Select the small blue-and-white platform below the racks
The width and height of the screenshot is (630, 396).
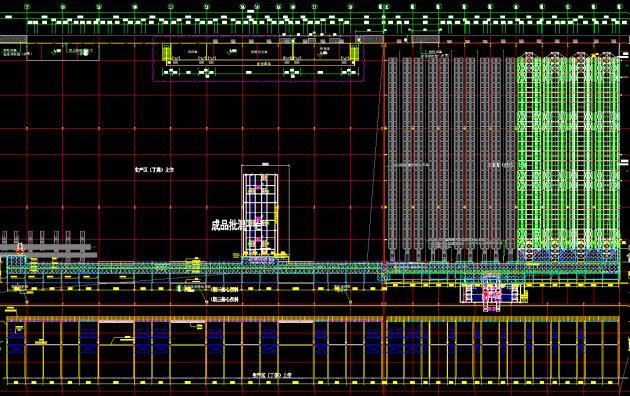[x=493, y=294]
